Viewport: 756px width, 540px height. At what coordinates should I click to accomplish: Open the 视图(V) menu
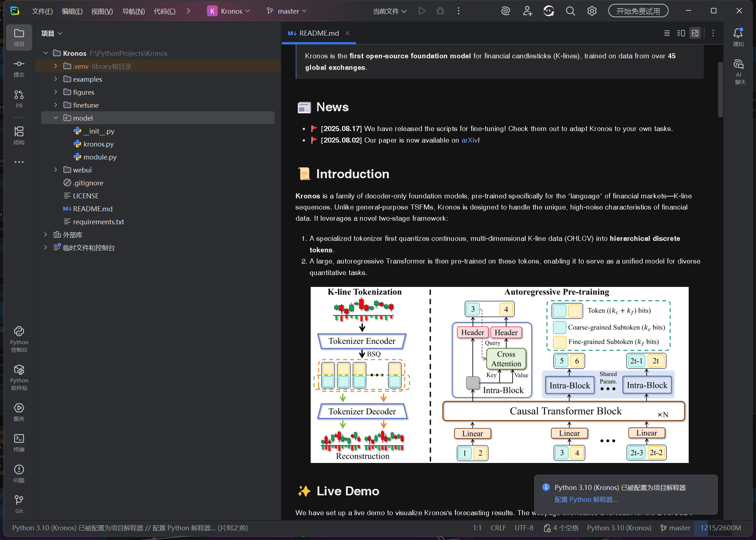tap(102, 11)
